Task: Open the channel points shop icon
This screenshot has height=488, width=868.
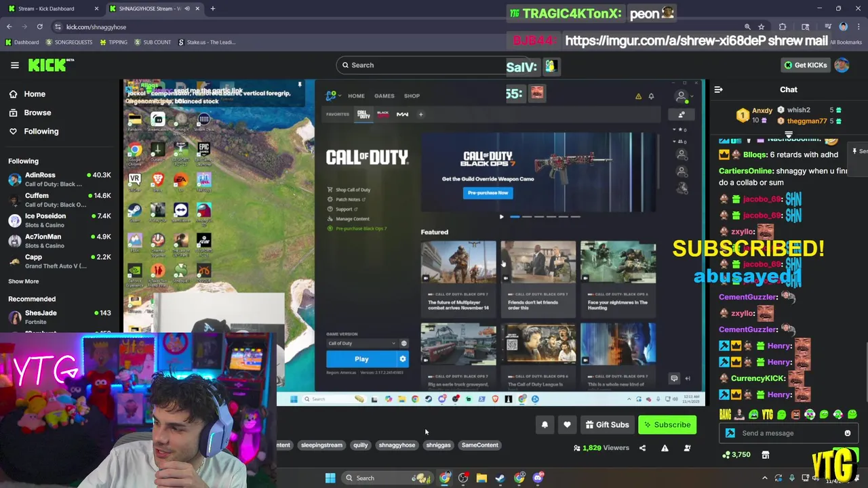Action: pos(766,455)
